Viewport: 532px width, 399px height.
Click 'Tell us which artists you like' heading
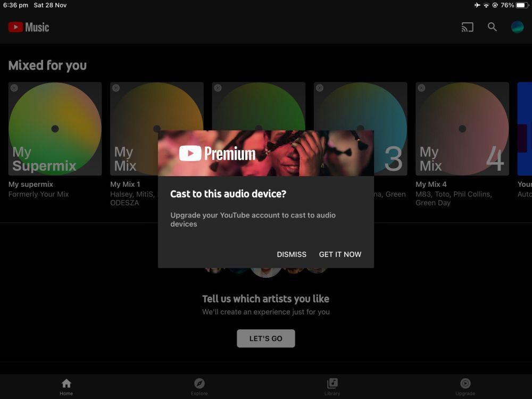pyautogui.click(x=265, y=299)
